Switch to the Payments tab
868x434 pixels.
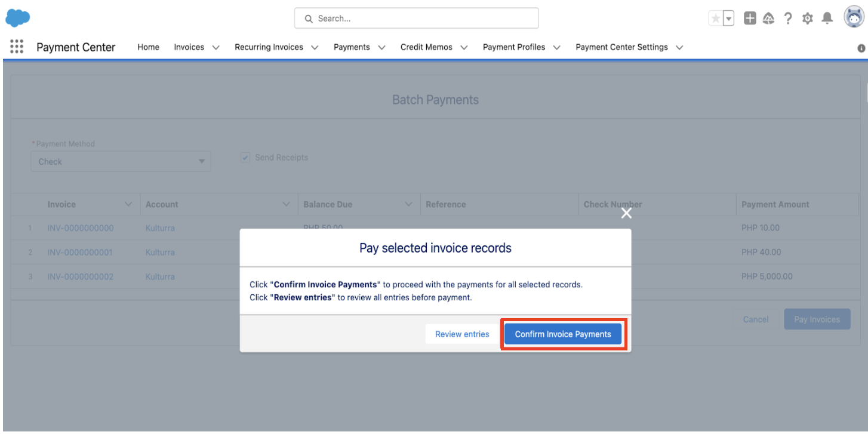(x=352, y=47)
